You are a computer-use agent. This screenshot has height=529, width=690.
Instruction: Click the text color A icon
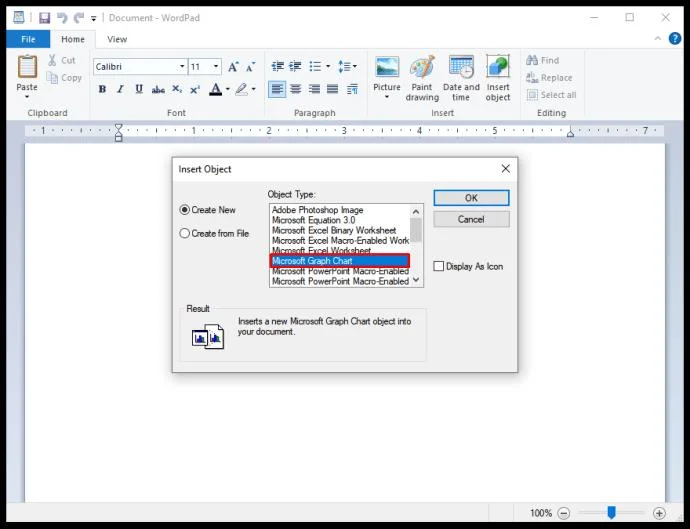coord(215,89)
